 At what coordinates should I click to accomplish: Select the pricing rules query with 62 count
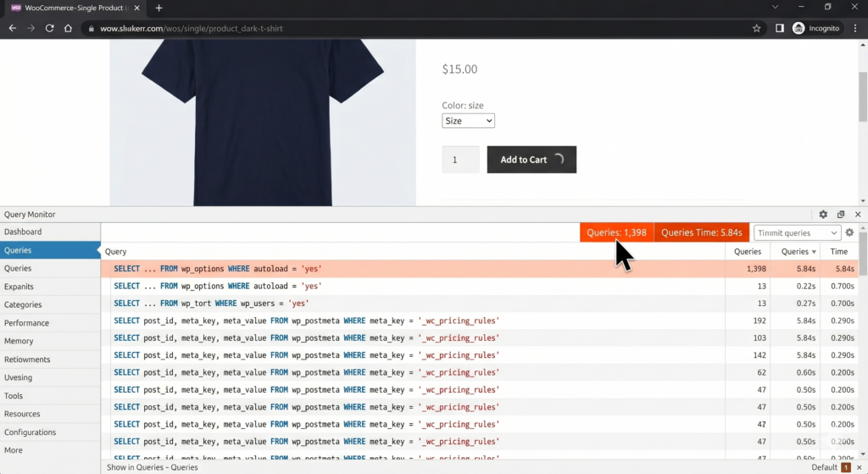click(480, 372)
